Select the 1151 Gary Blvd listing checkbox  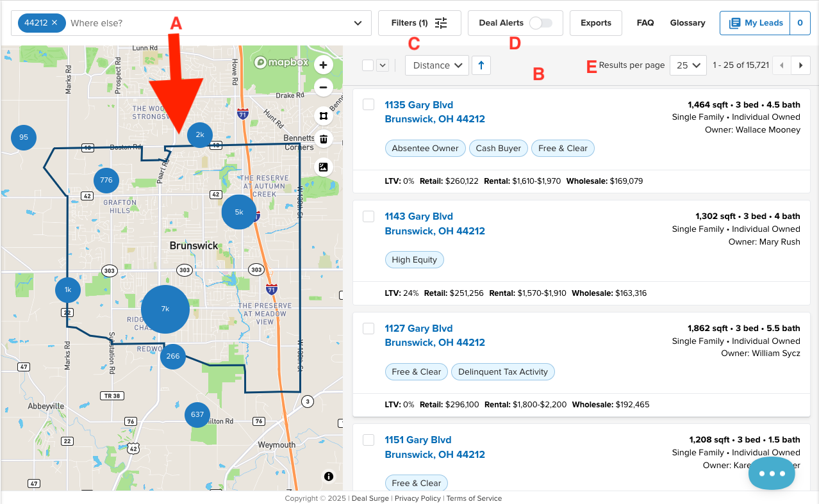[368, 440]
